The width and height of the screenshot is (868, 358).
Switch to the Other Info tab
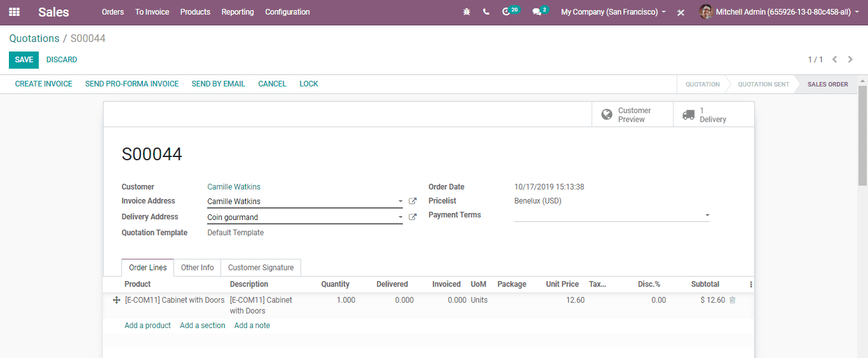click(x=197, y=268)
